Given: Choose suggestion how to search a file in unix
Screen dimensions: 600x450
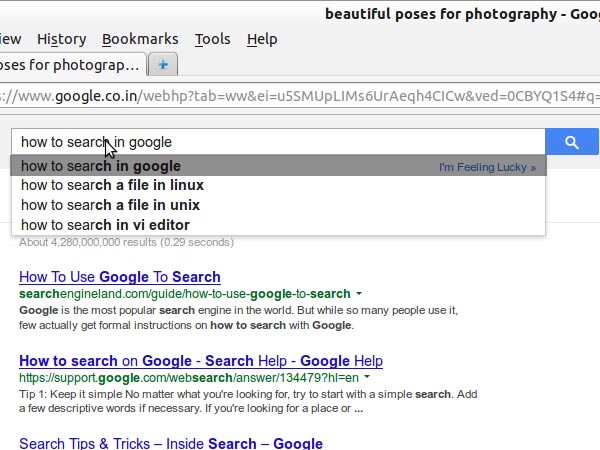Looking at the screenshot, I should click(x=278, y=205).
